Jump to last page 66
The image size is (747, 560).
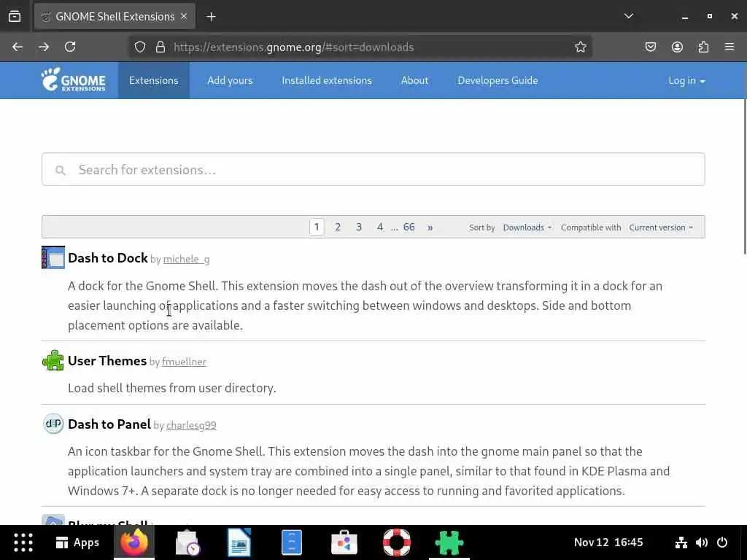409,227
